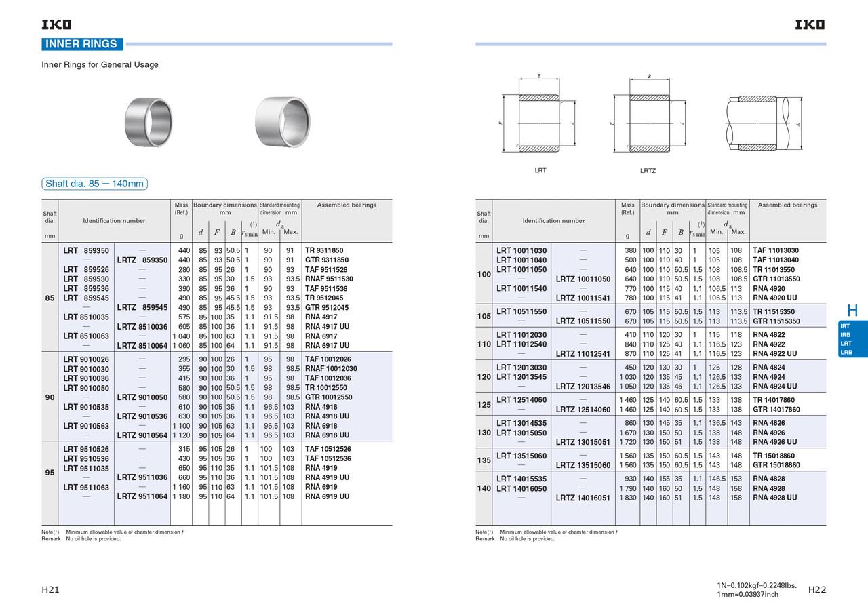Click 'Identification number' header on page H22
This screenshot has height=613, width=868.
553,221
